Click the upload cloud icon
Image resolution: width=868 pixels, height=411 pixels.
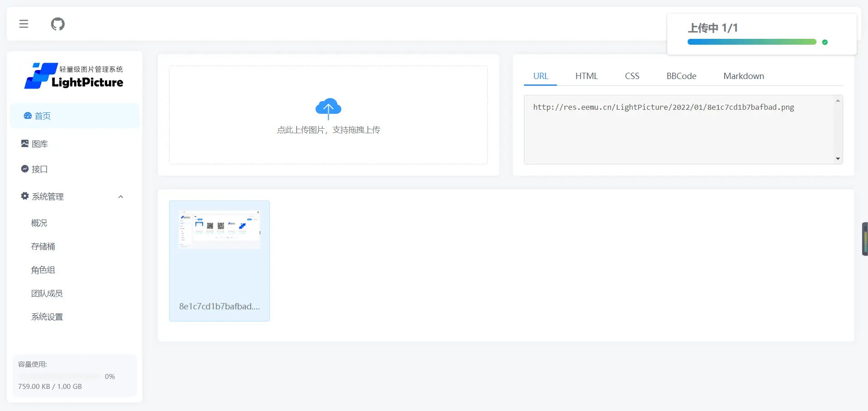point(328,108)
